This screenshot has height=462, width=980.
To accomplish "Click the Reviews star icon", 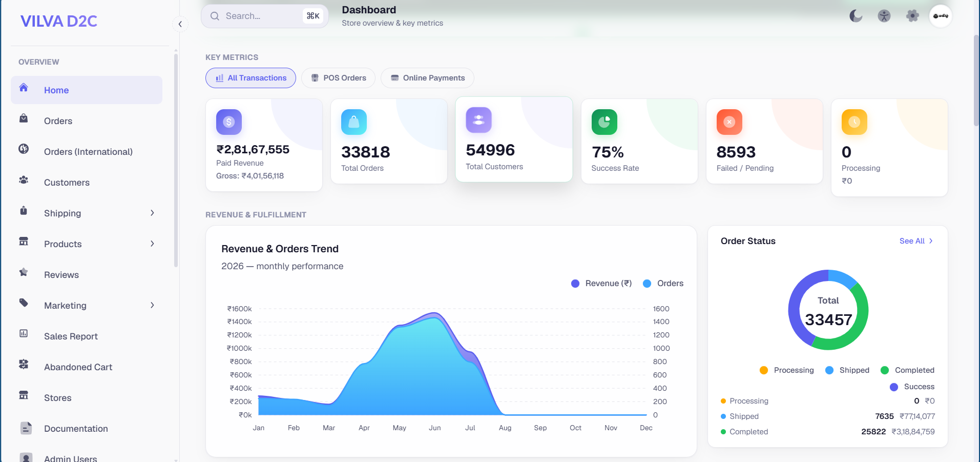I will [24, 272].
